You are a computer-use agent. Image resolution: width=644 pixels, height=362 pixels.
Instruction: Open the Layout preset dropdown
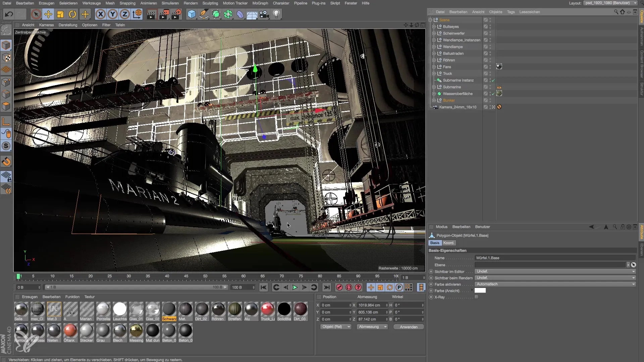pos(610,3)
